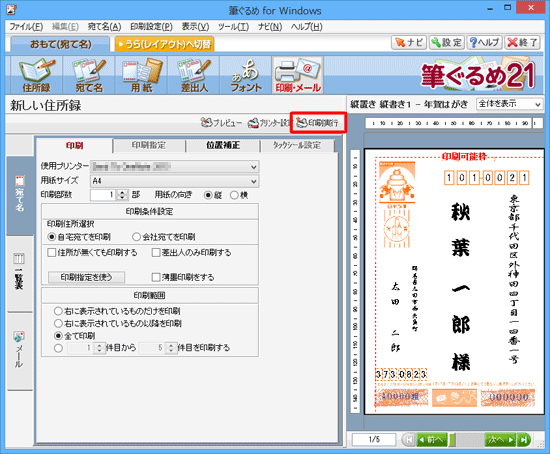Click the ヘルプ help button
550x454 pixels.
[x=484, y=42]
